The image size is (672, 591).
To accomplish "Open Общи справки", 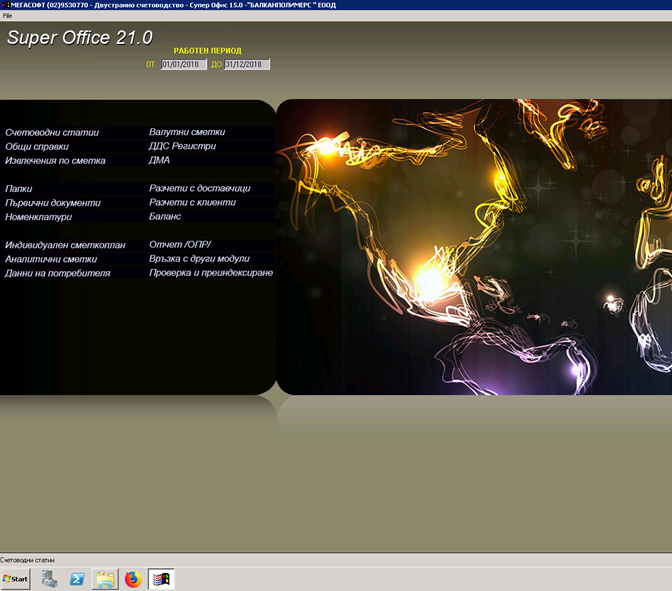I will [37, 146].
